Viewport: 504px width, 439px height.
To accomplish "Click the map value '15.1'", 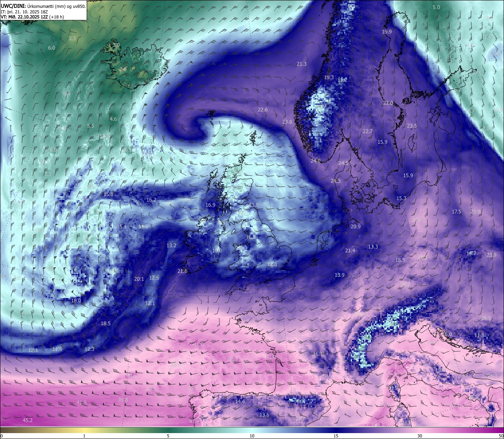I will pos(122,226).
